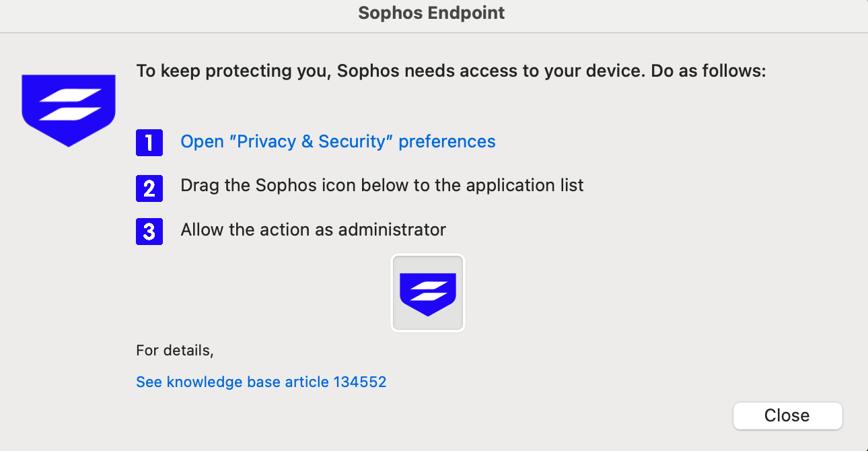
Task: Click the blue step 2 number badge
Action: tap(149, 186)
